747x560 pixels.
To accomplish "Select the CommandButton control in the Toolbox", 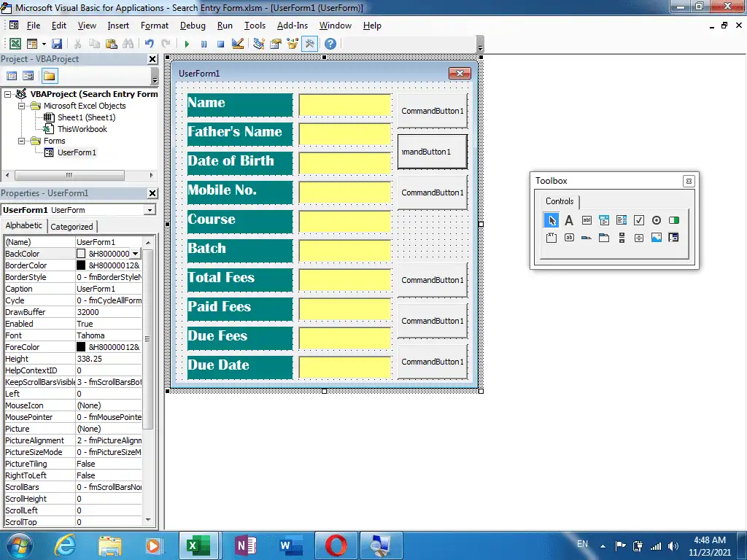I will (569, 238).
